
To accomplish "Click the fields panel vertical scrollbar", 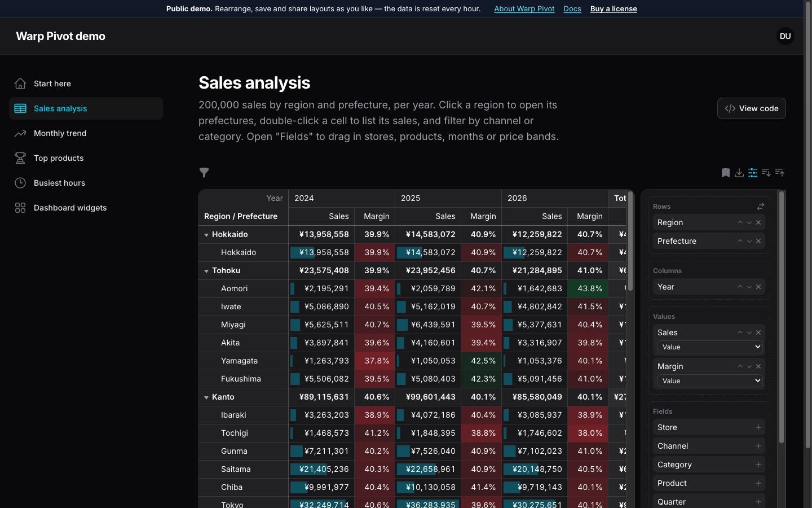I will pos(782,317).
